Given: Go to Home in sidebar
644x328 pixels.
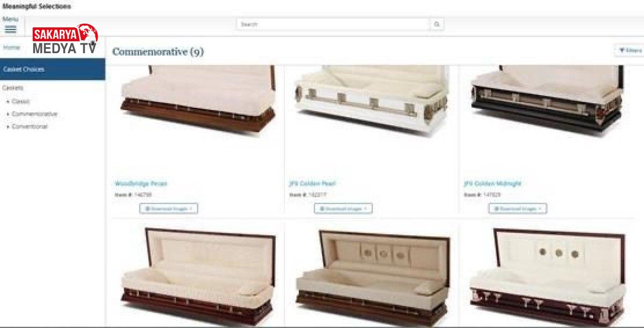Looking at the screenshot, I should pyautogui.click(x=11, y=47).
